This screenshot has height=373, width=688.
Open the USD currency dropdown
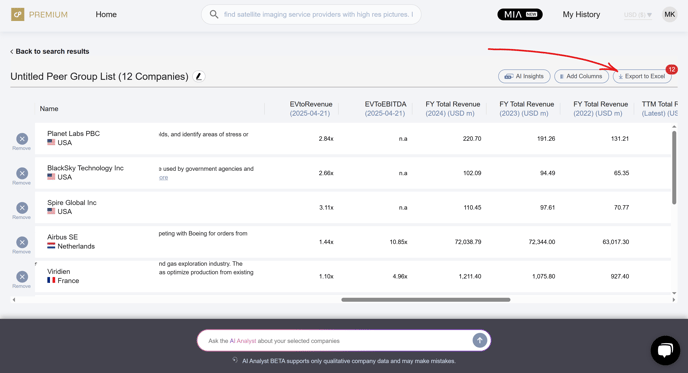pyautogui.click(x=638, y=15)
